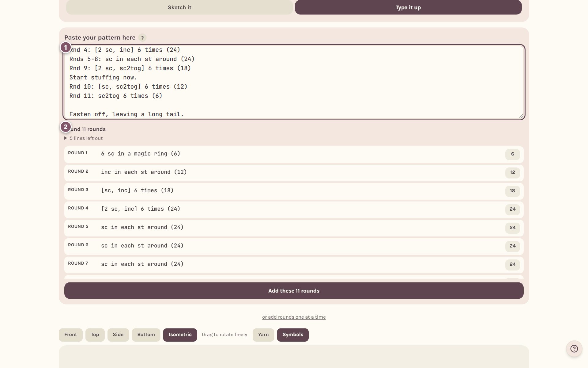Screen dimensions: 588x368
Task: Click the Round 7 row
Action: tap(294, 265)
